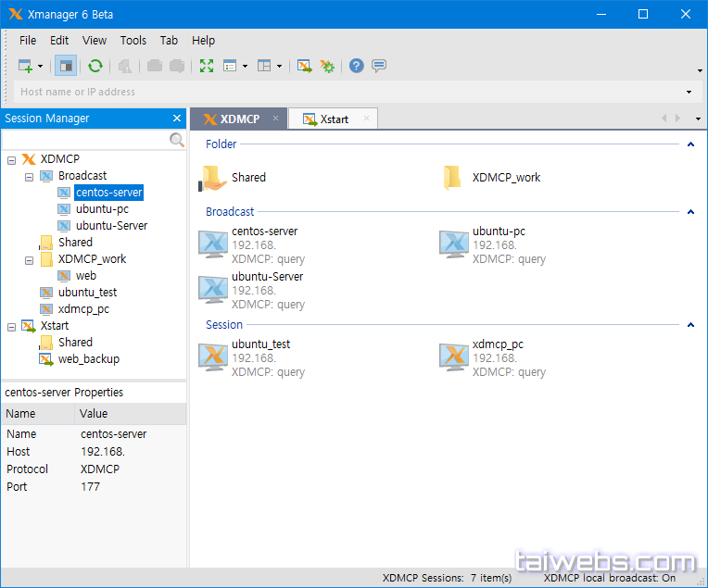Open Xconfig via the gear icon

(327, 66)
